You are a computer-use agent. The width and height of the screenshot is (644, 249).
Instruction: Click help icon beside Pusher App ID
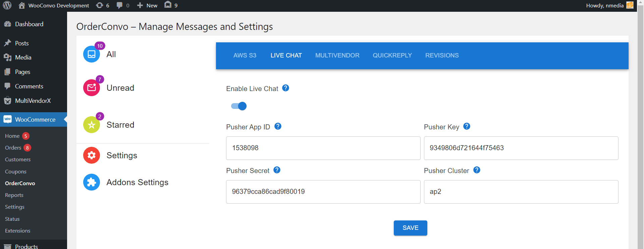coord(278,126)
